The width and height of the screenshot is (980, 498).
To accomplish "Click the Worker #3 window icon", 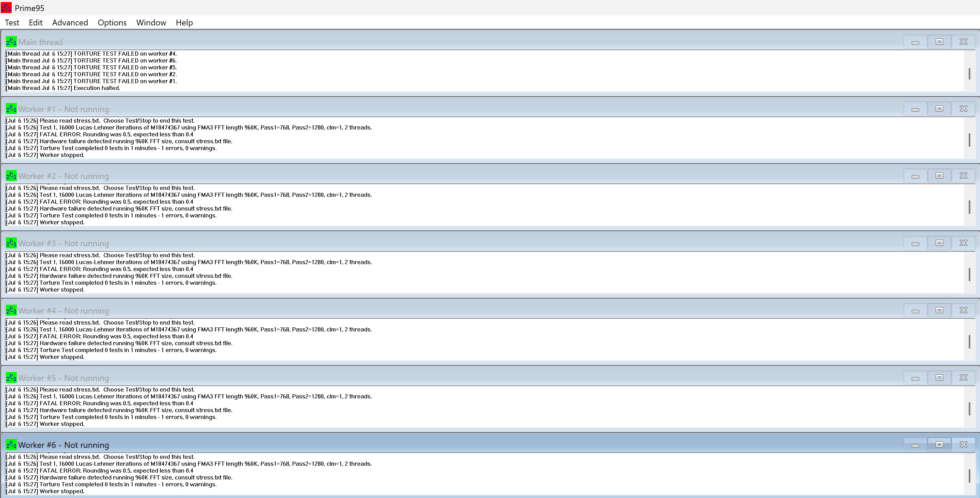I will 11,243.
